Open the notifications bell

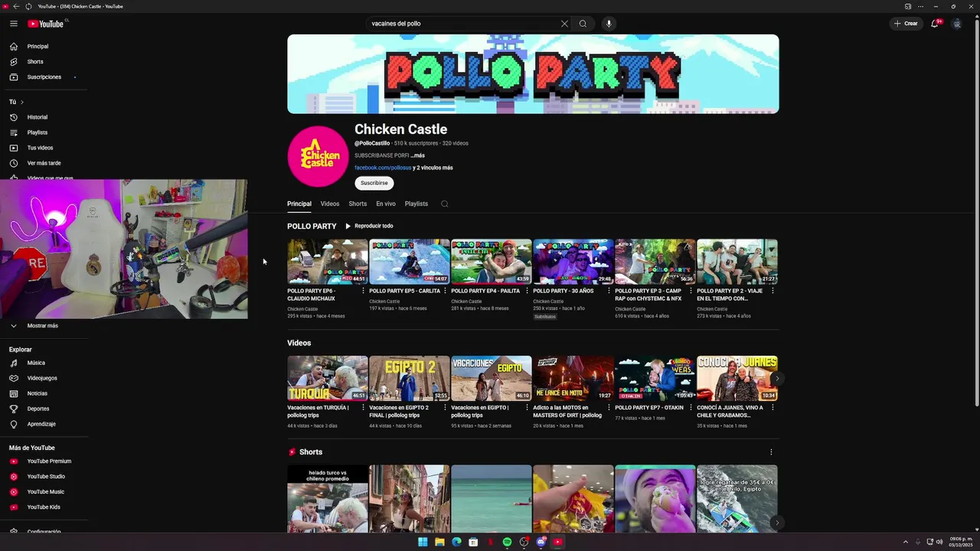(x=934, y=24)
